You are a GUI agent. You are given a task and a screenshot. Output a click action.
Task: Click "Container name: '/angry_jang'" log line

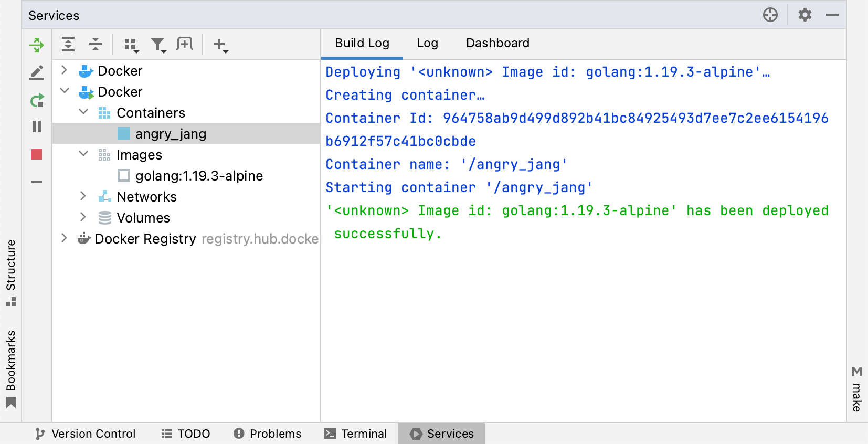pos(447,164)
